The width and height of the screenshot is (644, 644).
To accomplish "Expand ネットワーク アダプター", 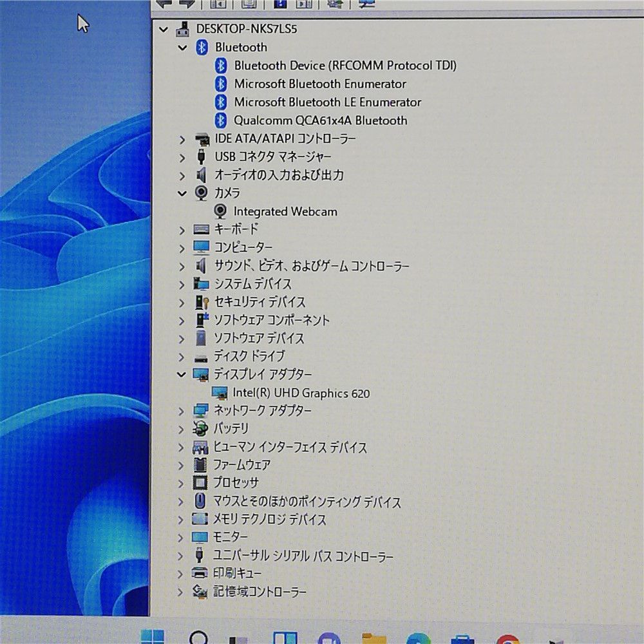I will 181,412.
